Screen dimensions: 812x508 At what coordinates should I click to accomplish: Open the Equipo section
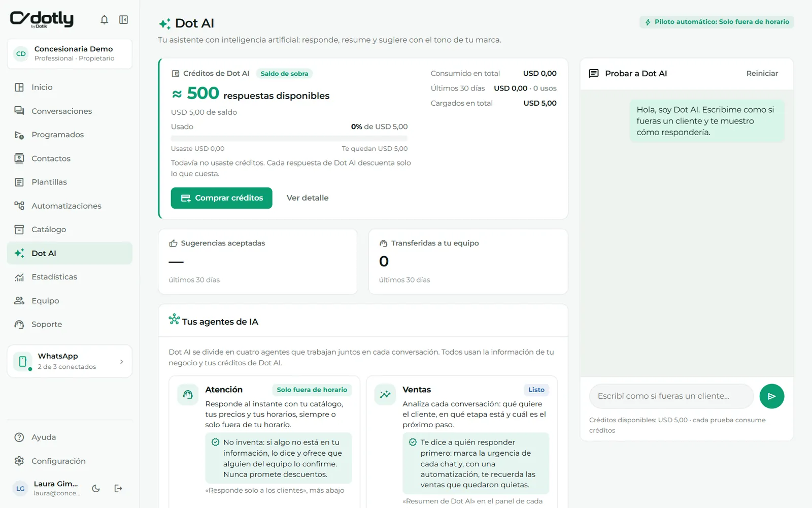pyautogui.click(x=70, y=301)
